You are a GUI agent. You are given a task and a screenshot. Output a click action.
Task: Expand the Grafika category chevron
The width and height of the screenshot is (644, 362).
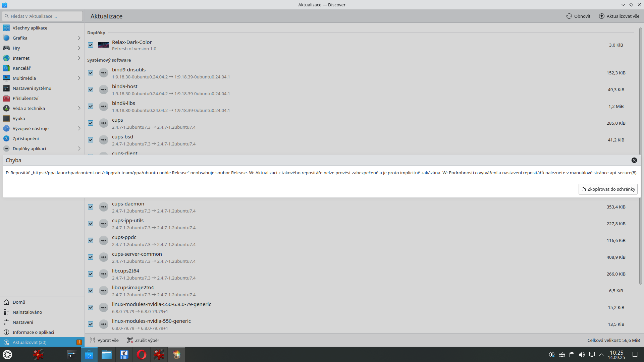pyautogui.click(x=79, y=38)
